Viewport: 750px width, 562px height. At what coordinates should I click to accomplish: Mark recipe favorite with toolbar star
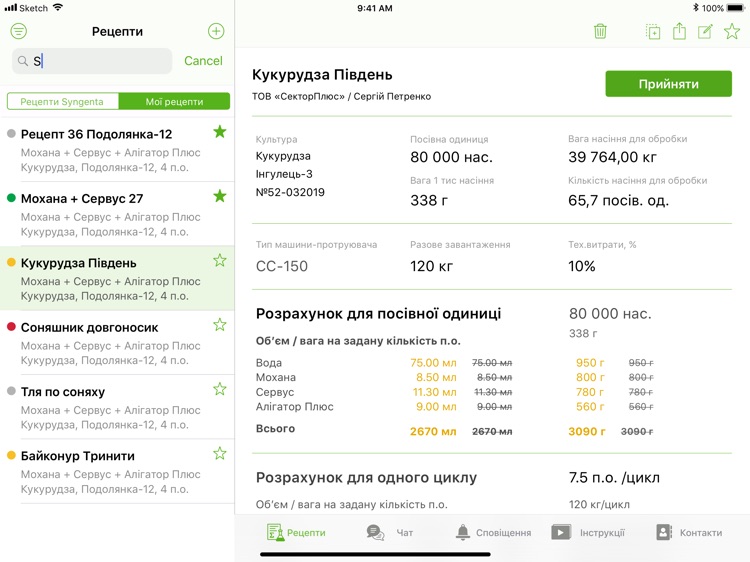[732, 32]
